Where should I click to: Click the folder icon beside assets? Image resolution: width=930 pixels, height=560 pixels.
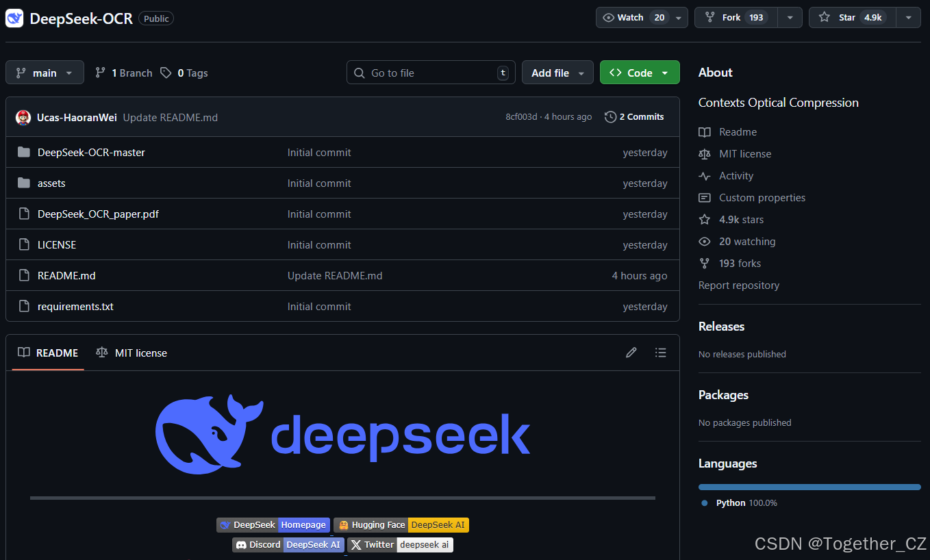click(24, 183)
